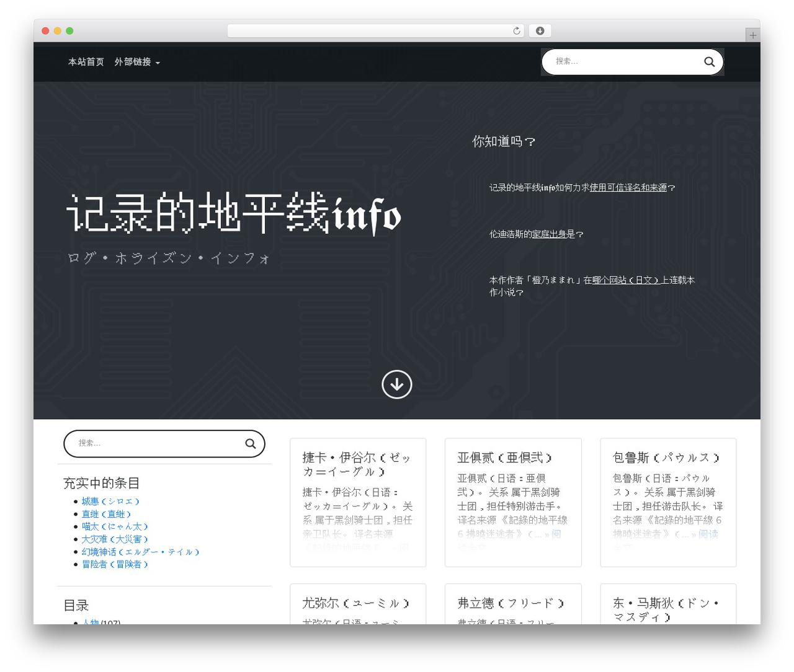Focus the header 搜索 input field
The width and height of the screenshot is (794, 672).
click(x=625, y=62)
